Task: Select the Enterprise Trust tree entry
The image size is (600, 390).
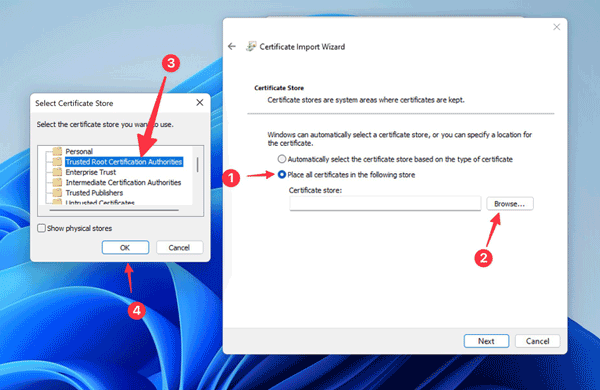Action: tap(91, 172)
